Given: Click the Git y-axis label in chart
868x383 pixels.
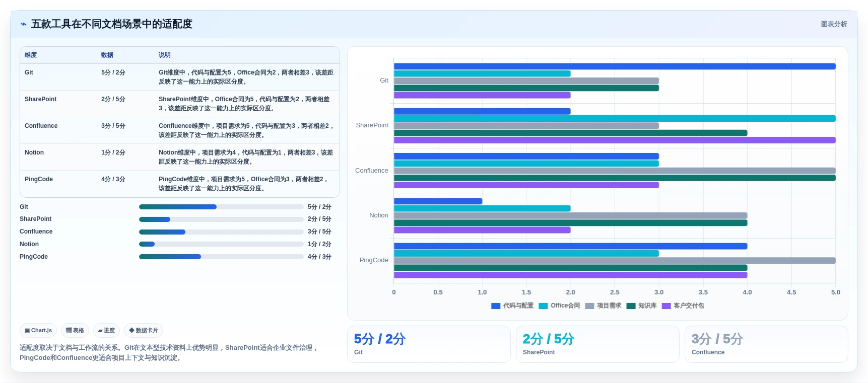Looking at the screenshot, I should pyautogui.click(x=384, y=81).
